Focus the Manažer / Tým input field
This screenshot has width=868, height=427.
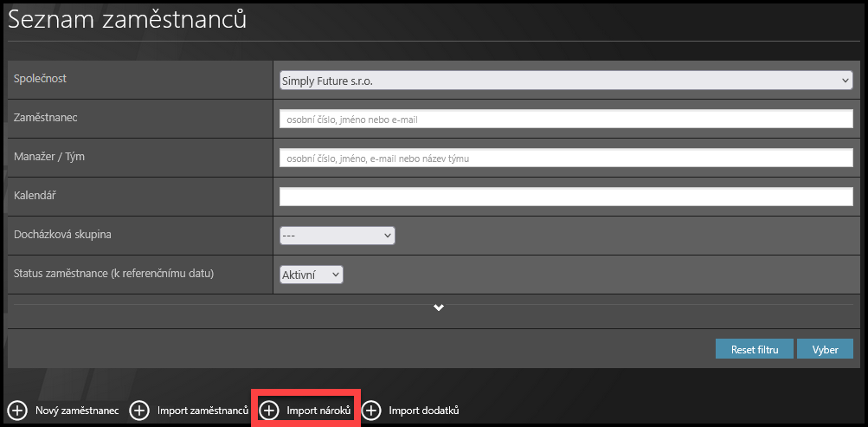(566, 158)
